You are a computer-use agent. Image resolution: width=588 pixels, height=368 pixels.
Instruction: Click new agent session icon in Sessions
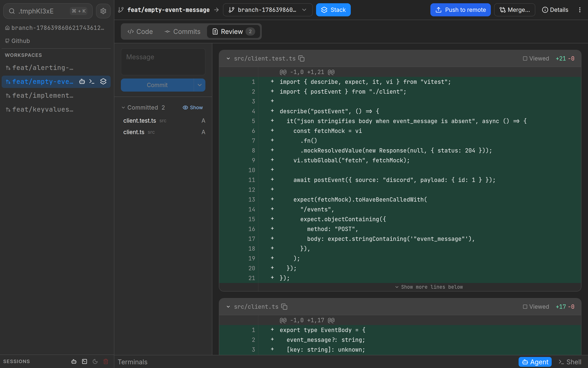(74, 361)
